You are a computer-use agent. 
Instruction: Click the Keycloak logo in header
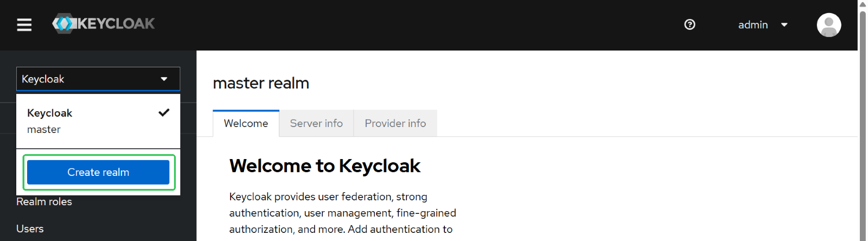coord(103,23)
